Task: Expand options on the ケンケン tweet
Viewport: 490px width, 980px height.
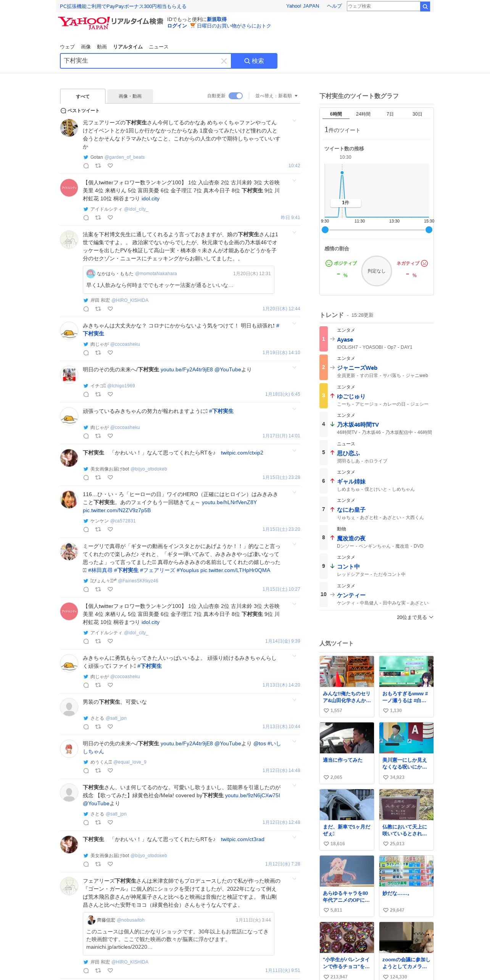Action: pos(294,492)
